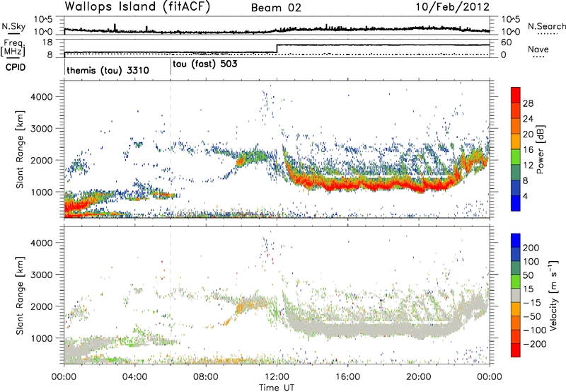Click the 'Velocity [m s-1]' colorbar title
Image resolution: width=566 pixels, height=392 pixels.
(553, 295)
